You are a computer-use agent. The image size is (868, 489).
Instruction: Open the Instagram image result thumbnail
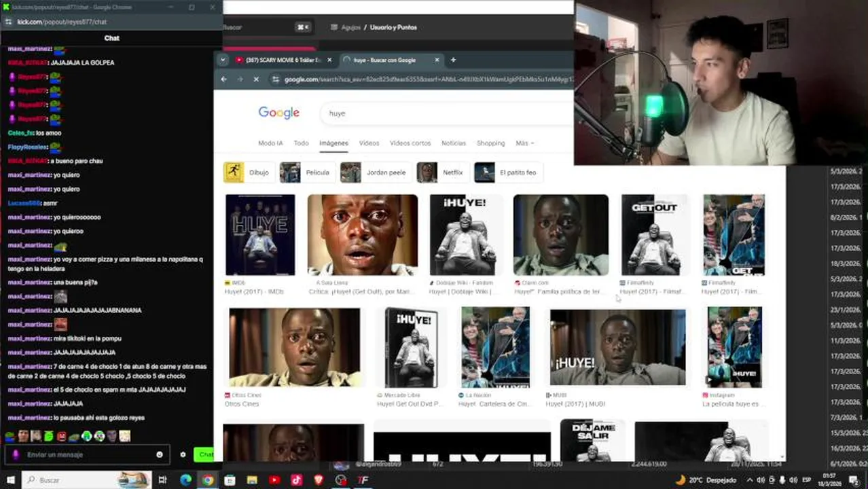734,348
